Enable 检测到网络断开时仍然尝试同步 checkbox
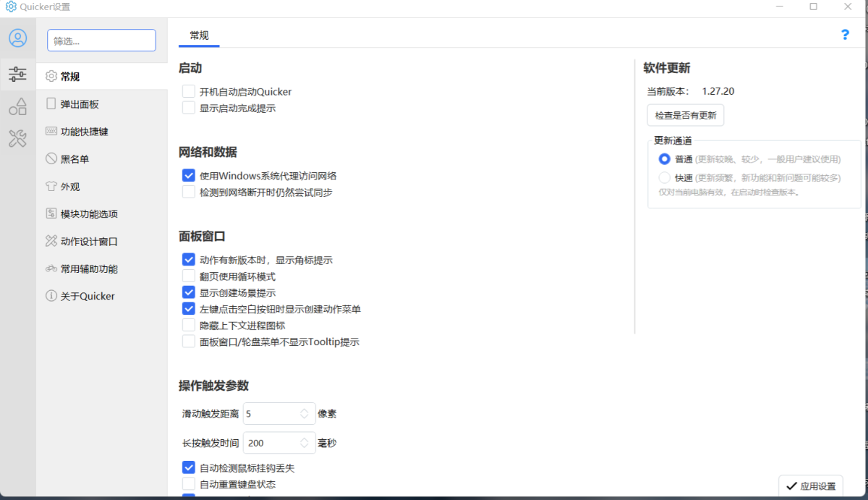 (x=189, y=192)
